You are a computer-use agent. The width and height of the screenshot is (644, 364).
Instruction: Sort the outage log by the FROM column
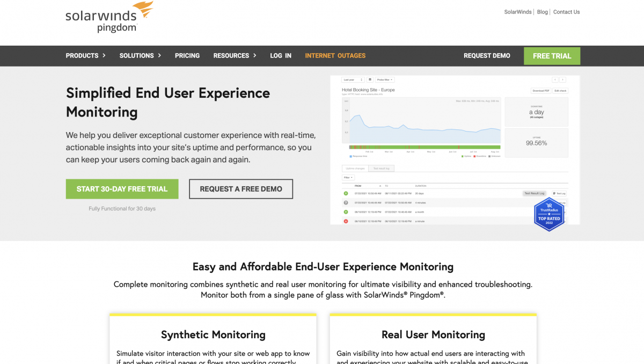click(x=357, y=186)
